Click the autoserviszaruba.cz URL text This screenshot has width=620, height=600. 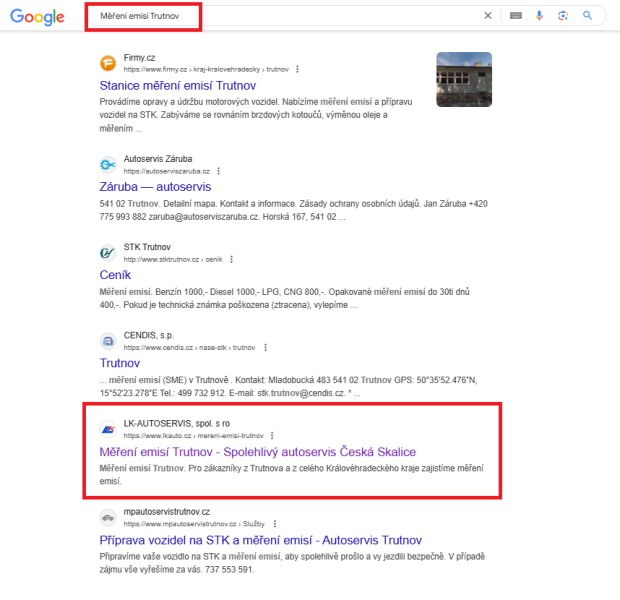[x=166, y=171]
